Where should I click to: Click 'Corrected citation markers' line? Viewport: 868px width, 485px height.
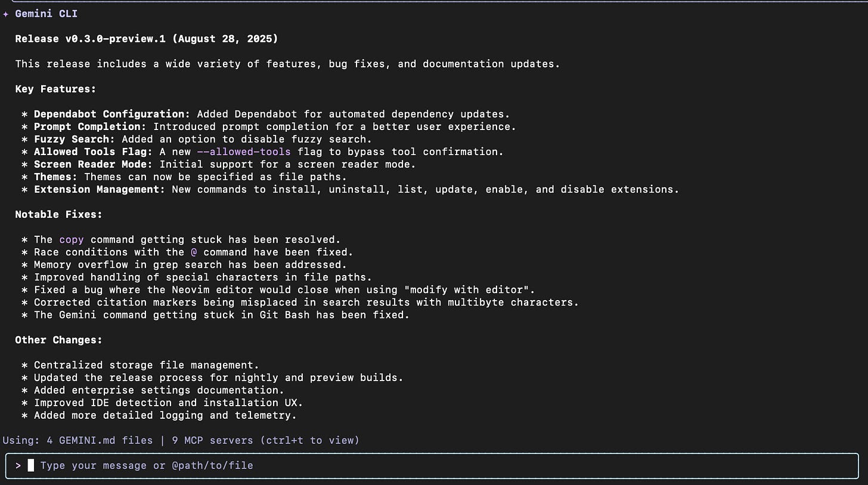(x=306, y=302)
